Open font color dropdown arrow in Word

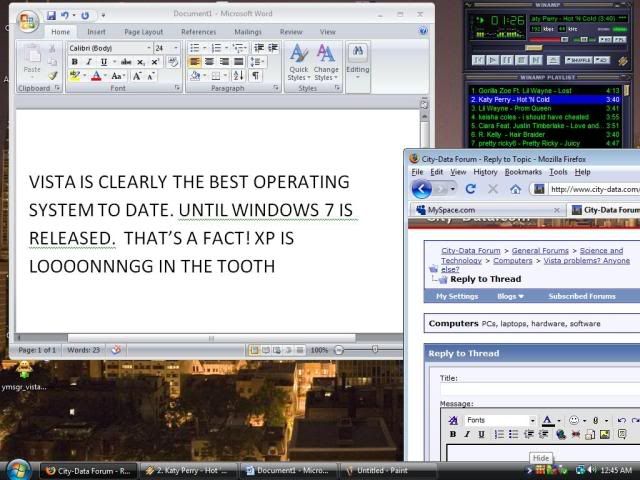coord(105,76)
